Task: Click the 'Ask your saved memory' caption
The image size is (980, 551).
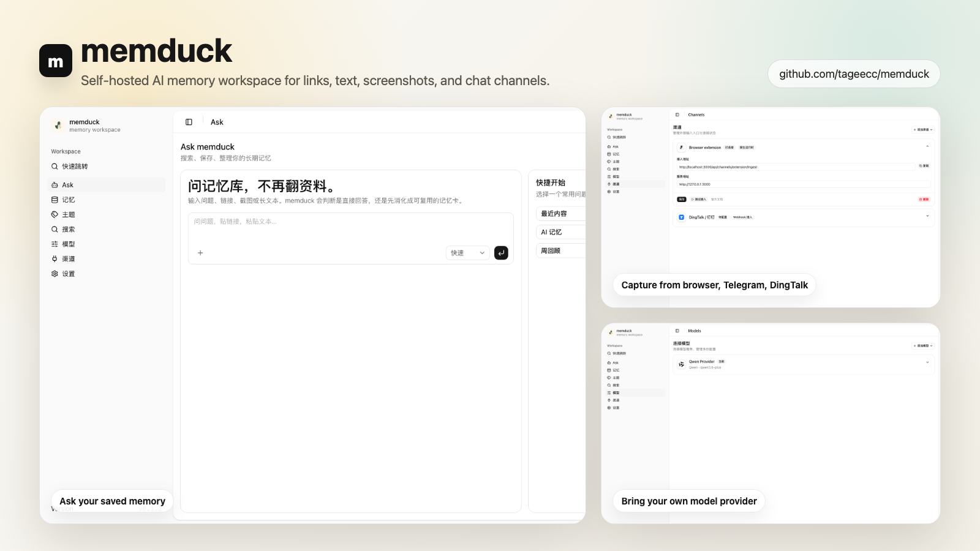Action: coord(112,501)
